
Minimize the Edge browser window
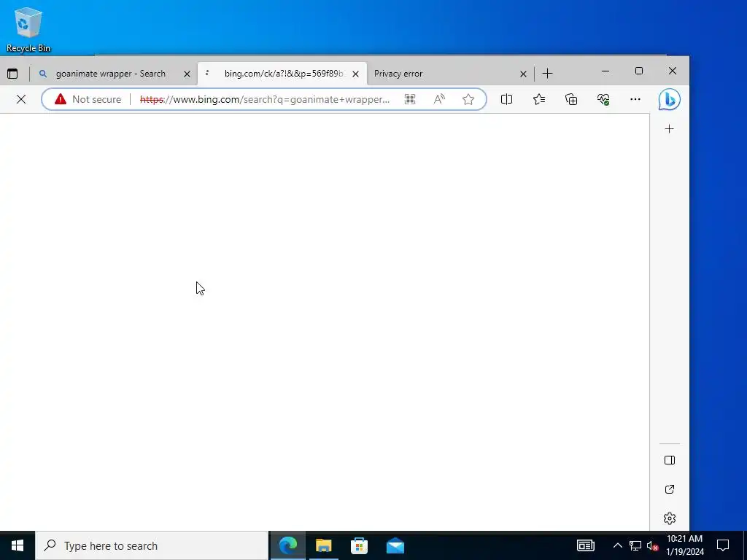[605, 71]
